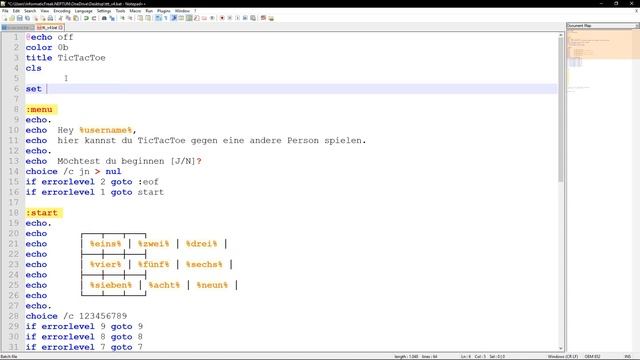
Task: Open the View menu
Action: click(44, 11)
